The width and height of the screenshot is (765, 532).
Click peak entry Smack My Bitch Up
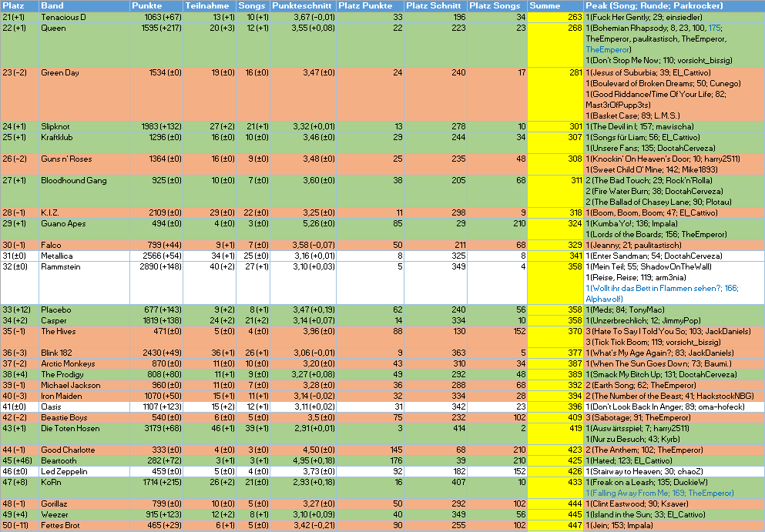(x=661, y=374)
